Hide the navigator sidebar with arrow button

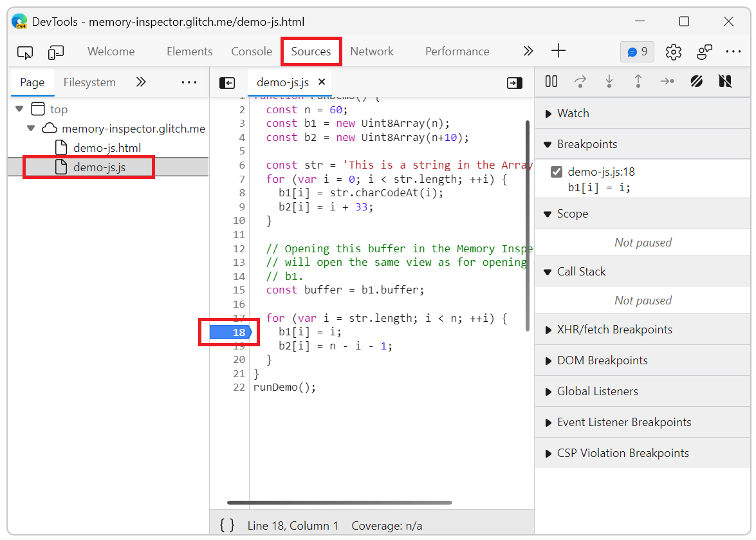227,82
